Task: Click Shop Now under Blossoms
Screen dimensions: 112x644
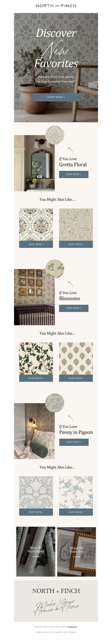Action: pyautogui.click(x=74, y=308)
